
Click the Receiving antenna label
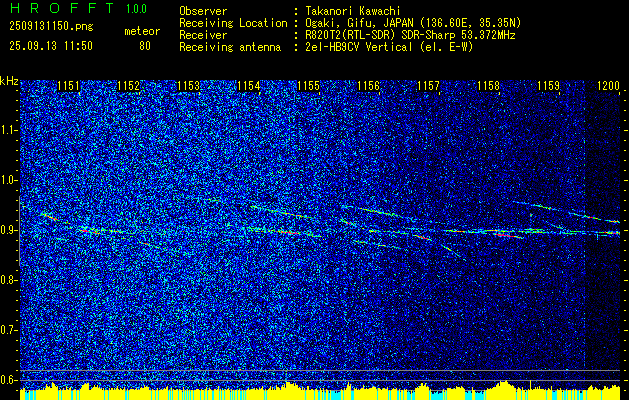pos(230,47)
